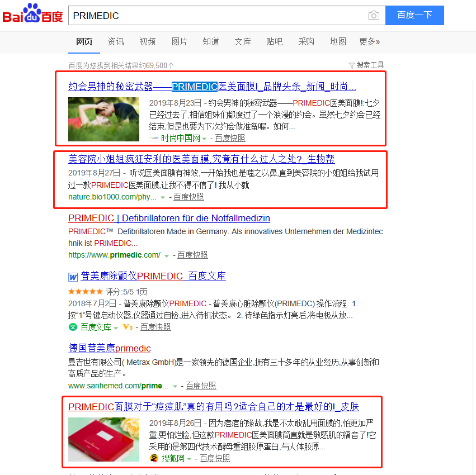The height and width of the screenshot is (475, 476).
Task: Click the green 百度文库 source badge icon
Action: (73, 327)
